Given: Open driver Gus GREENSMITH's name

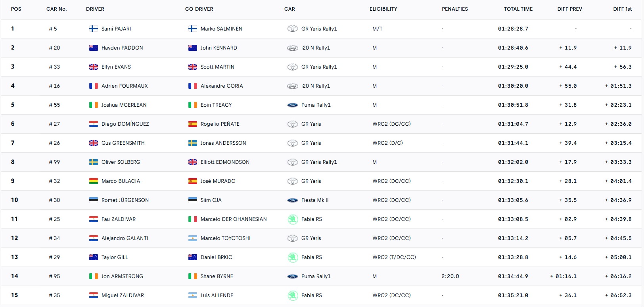Looking at the screenshot, I should [123, 143].
